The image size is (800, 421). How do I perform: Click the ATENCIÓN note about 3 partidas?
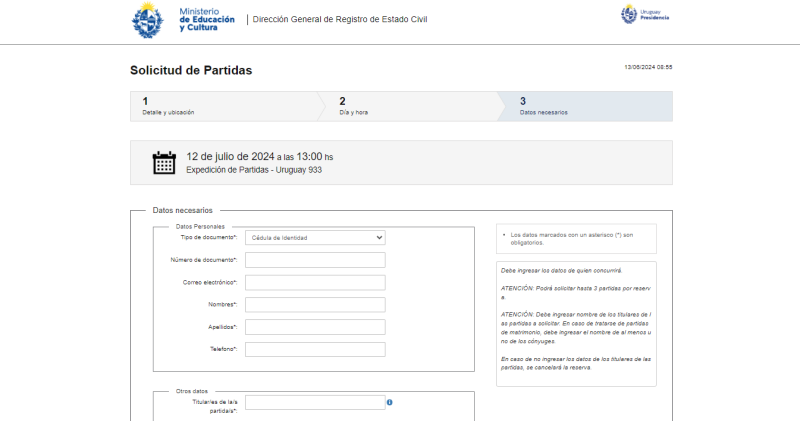point(576,292)
